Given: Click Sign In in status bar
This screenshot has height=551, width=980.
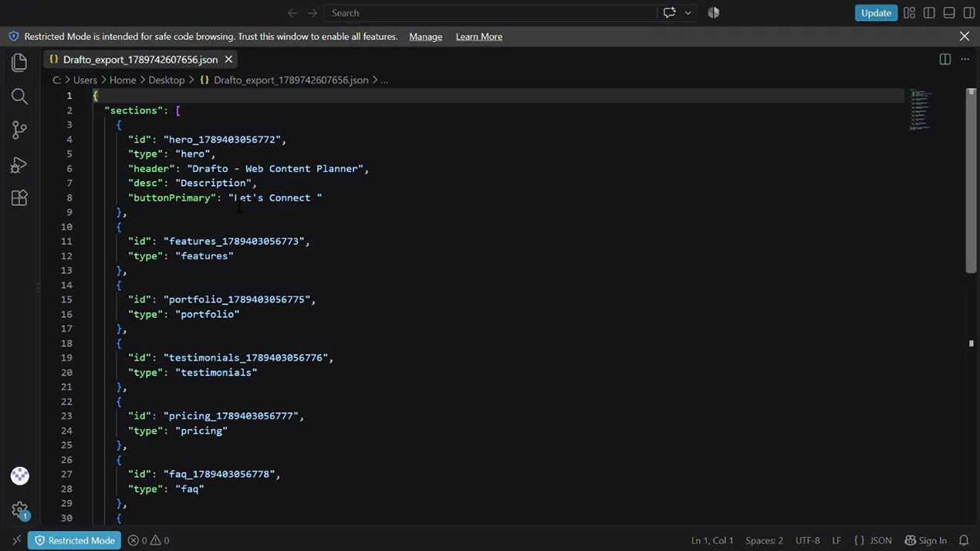Looking at the screenshot, I should (x=925, y=540).
